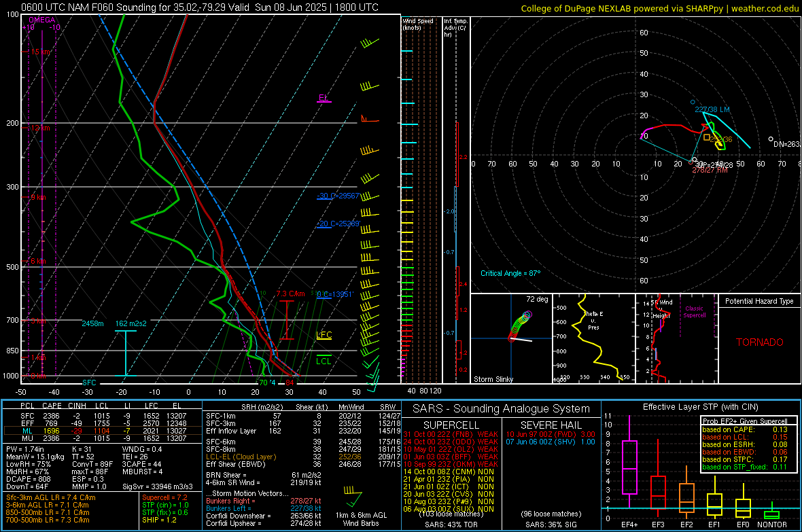Click the DCAPE = 808 value
The height and width of the screenshot is (532, 802).
28,479
